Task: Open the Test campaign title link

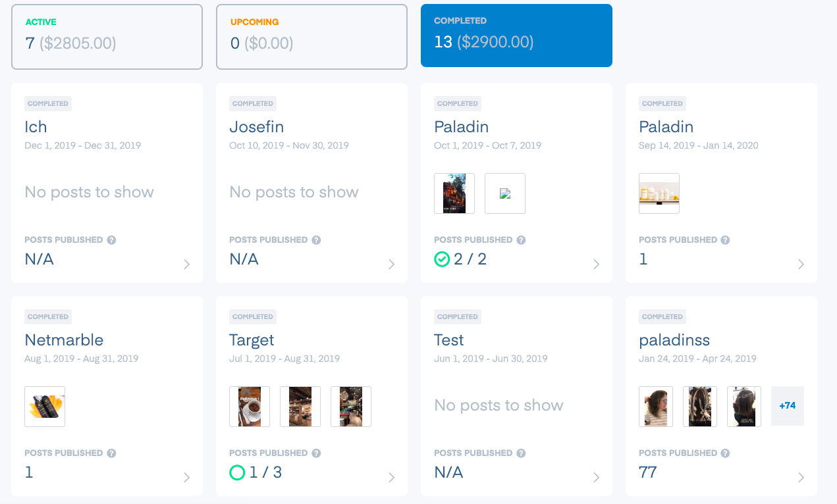Action: (449, 340)
